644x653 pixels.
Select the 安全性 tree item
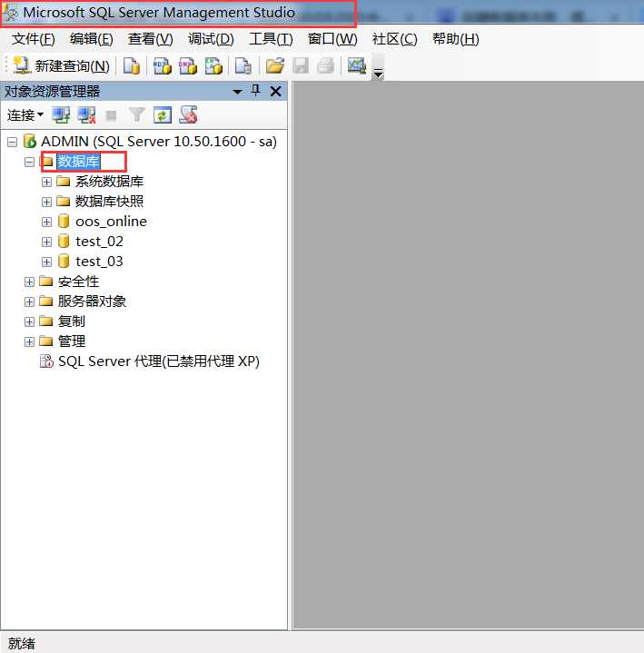tap(78, 282)
